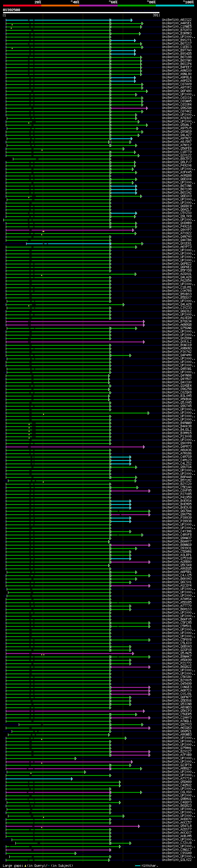Select UniRef100_B6Q822 label
This screenshot has height=868, width=197.
(x=176, y=667)
